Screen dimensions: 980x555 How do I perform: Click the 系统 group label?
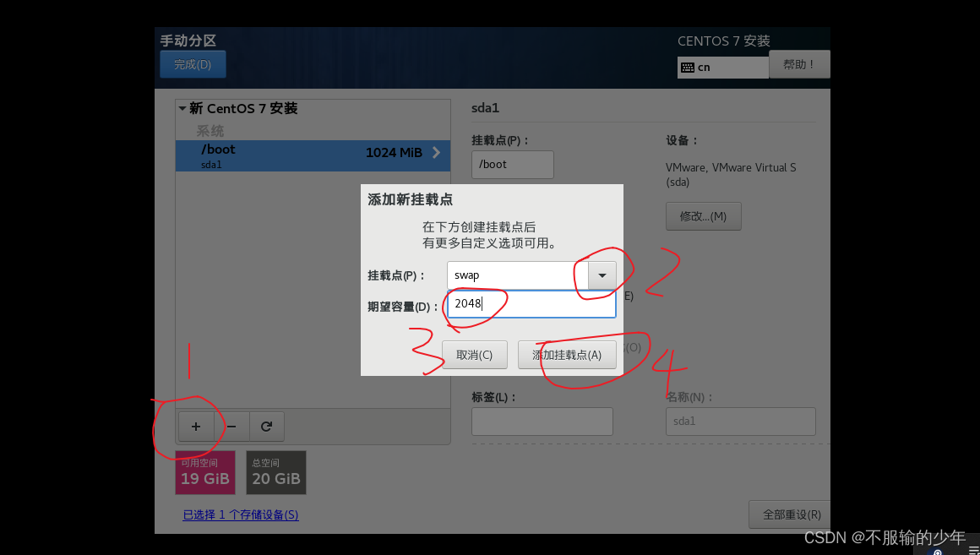[x=210, y=131]
